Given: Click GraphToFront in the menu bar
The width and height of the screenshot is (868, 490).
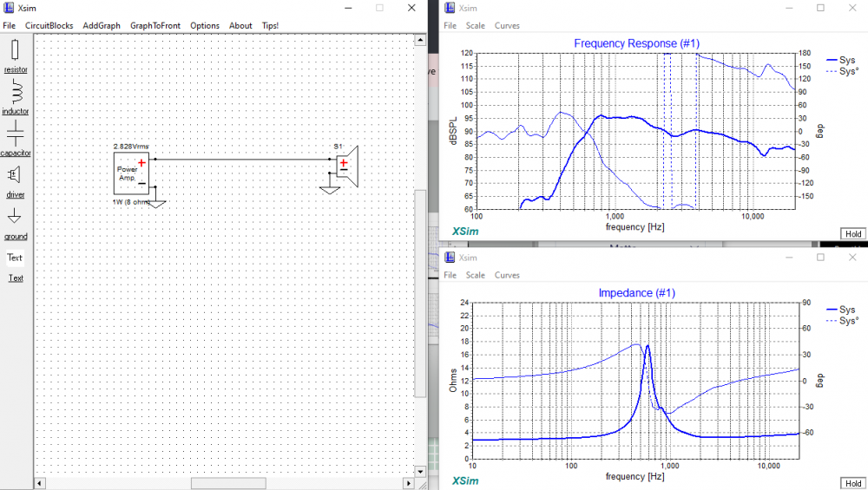Looking at the screenshot, I should coord(155,26).
